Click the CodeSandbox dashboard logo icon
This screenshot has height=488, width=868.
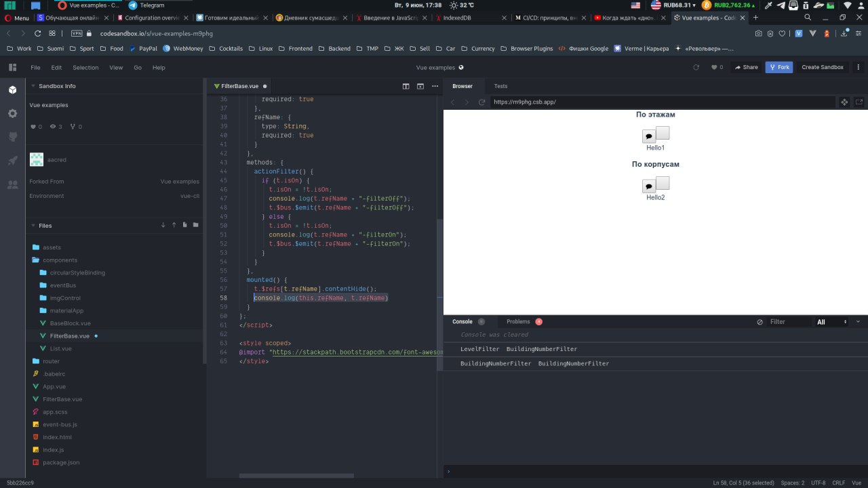12,67
